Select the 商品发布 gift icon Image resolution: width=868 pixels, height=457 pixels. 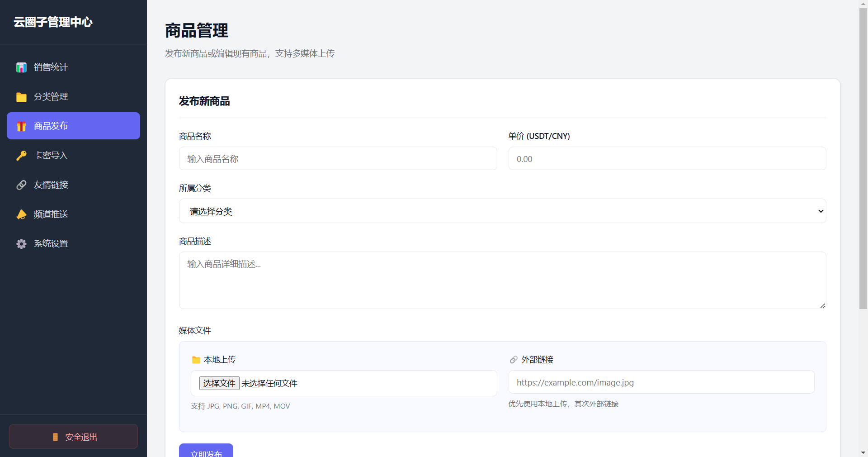(21, 126)
